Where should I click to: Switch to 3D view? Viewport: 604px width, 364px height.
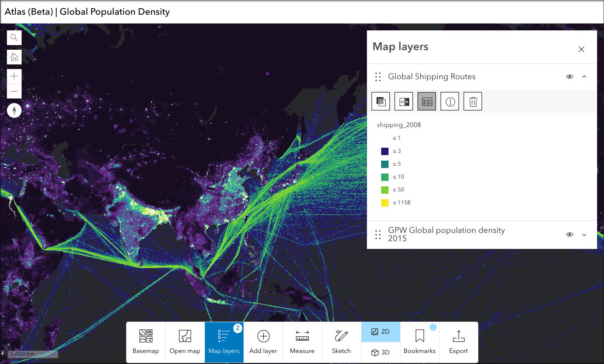(381, 352)
